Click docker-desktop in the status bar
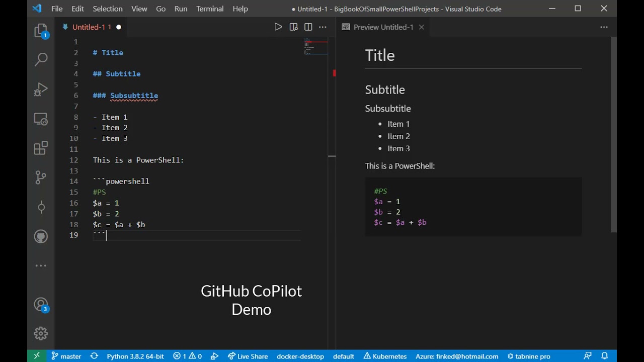644x362 pixels. coord(300,356)
